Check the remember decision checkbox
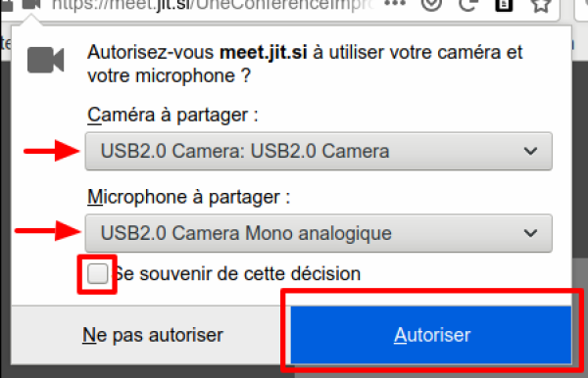This screenshot has height=378, width=588. pyautogui.click(x=97, y=274)
